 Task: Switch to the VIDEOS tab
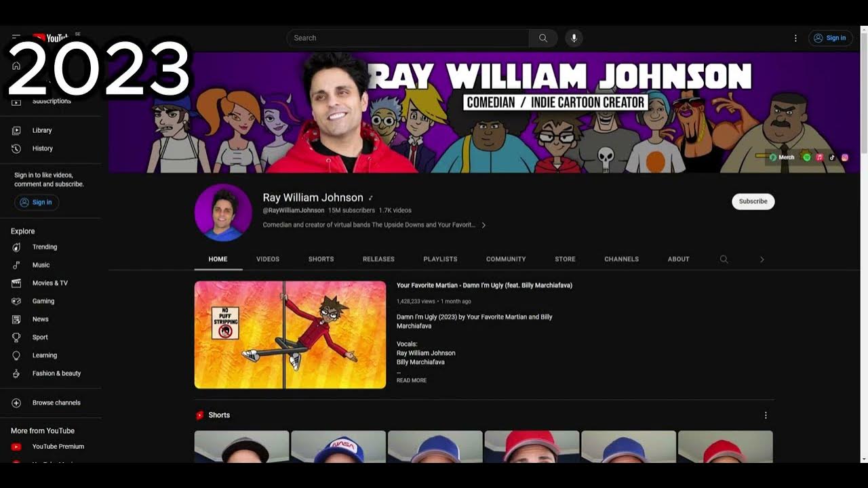[268, 259]
